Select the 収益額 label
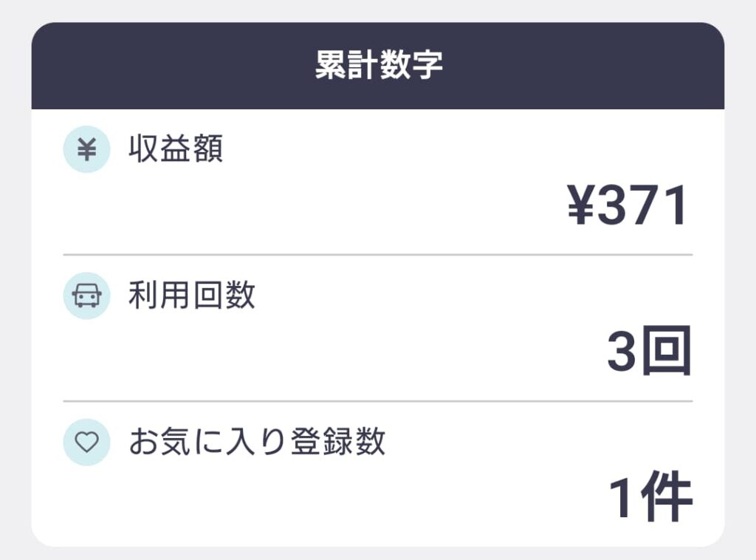This screenshot has width=756, height=560. [x=176, y=150]
